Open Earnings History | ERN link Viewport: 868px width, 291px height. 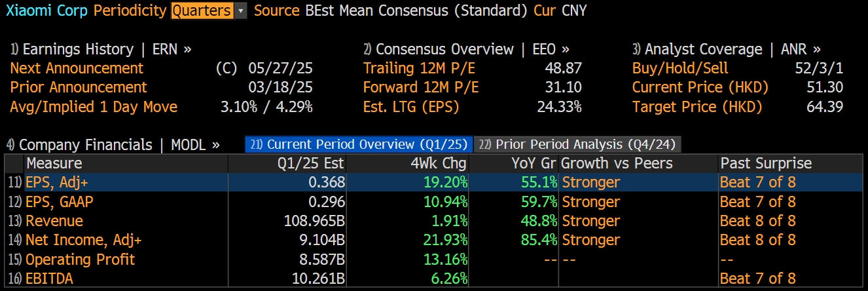pyautogui.click(x=101, y=49)
